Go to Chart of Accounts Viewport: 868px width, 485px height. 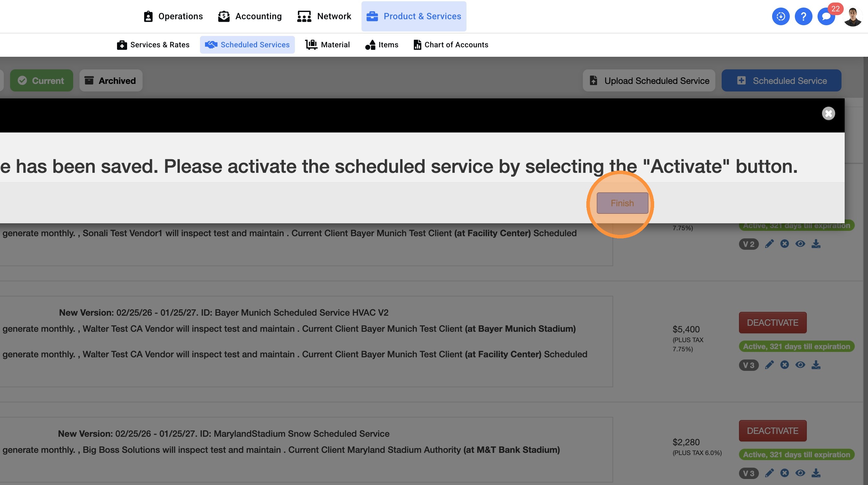[x=450, y=45]
